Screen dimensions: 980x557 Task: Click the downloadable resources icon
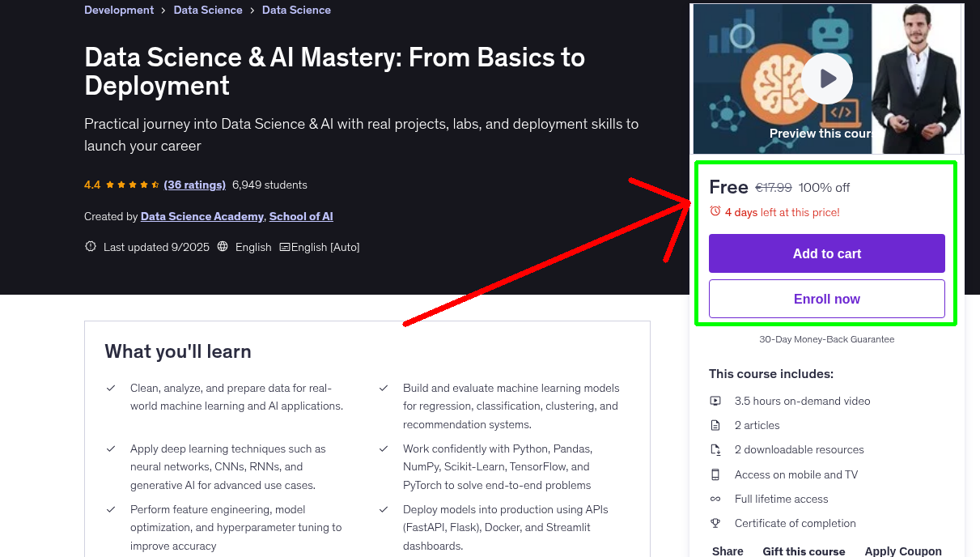click(x=715, y=449)
